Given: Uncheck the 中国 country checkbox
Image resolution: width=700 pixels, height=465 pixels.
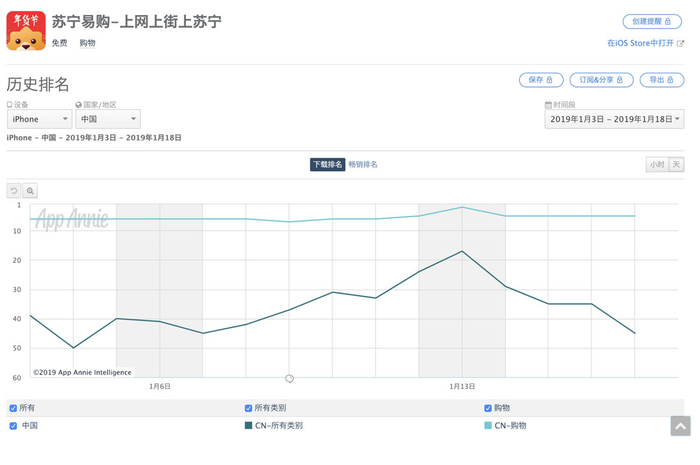Looking at the screenshot, I should click(x=13, y=426).
